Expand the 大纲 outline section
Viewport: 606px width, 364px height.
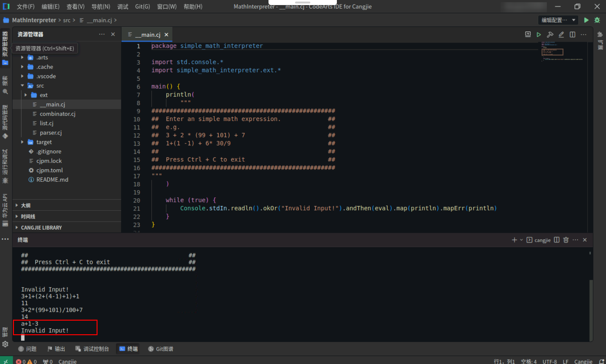point(66,205)
